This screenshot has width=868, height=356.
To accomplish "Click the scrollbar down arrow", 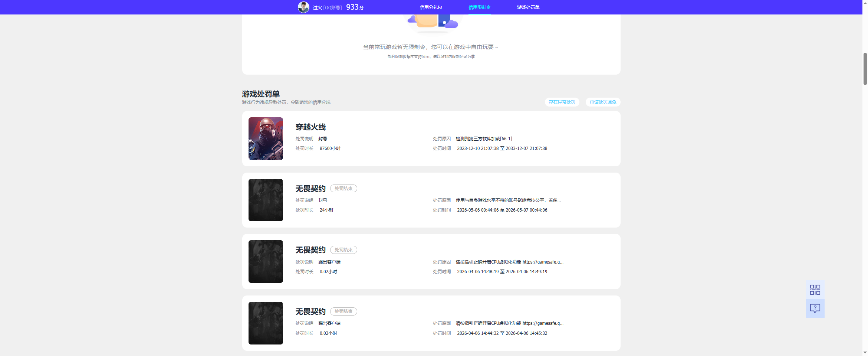I will (x=865, y=353).
